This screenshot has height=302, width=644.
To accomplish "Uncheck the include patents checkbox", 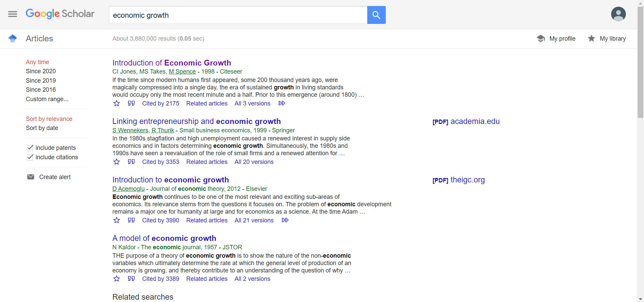I will [x=30, y=148].
